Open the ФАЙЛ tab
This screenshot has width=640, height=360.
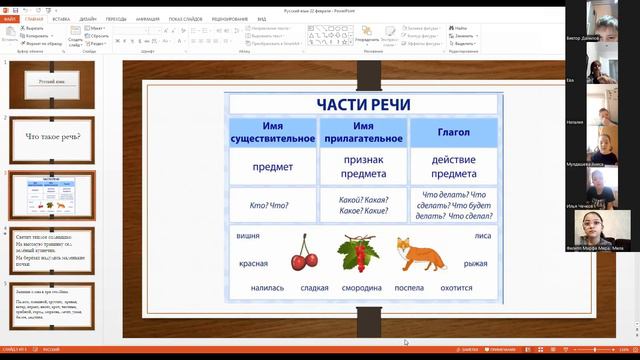(9, 19)
